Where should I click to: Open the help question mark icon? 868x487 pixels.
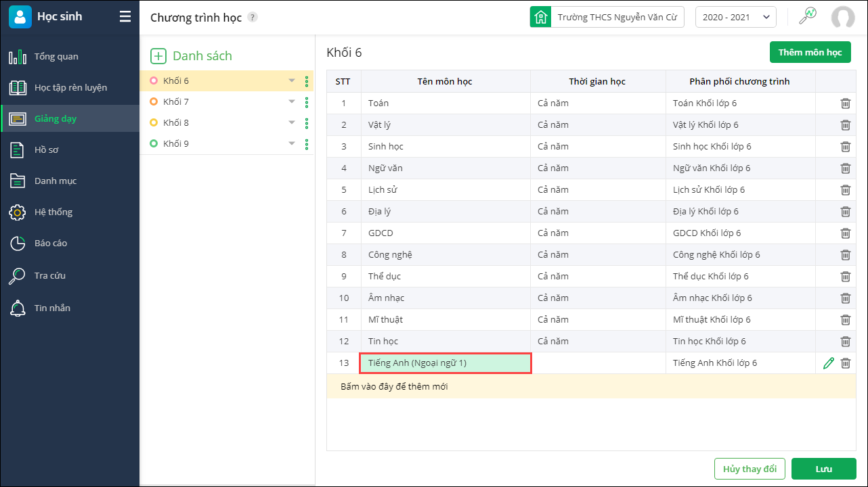pyautogui.click(x=253, y=18)
